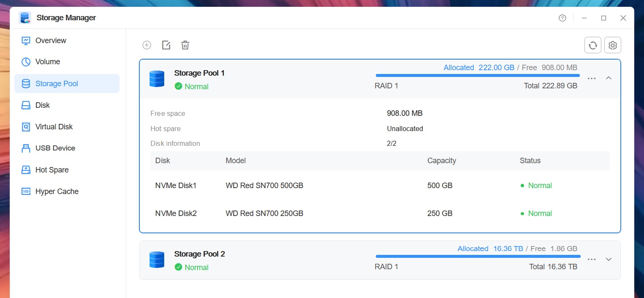Click the Storage Pool 1 database icon
644x298 pixels.
pyautogui.click(x=157, y=79)
